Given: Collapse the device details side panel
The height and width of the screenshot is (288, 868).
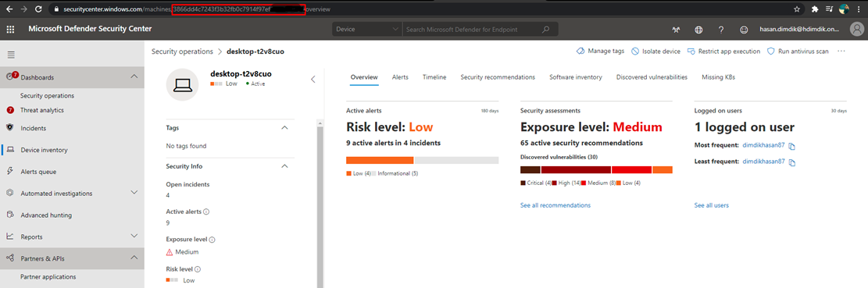Looking at the screenshot, I should click(x=313, y=79).
